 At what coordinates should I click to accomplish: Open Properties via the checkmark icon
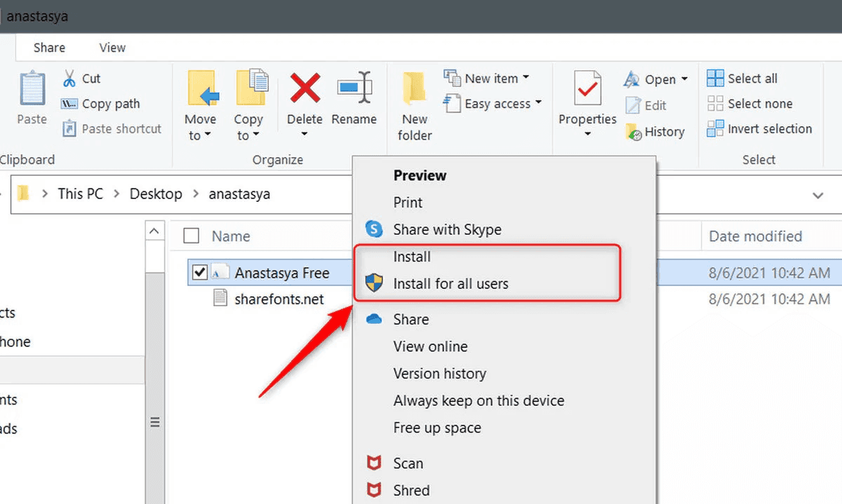(587, 89)
